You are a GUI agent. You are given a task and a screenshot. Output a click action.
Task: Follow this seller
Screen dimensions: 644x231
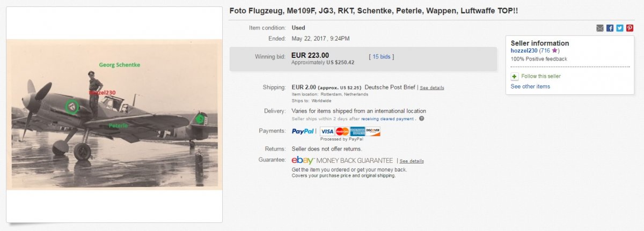click(540, 77)
